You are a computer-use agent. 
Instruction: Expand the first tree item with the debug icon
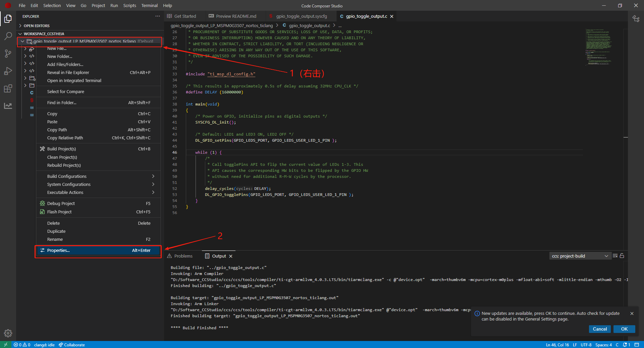pyautogui.click(x=25, y=49)
